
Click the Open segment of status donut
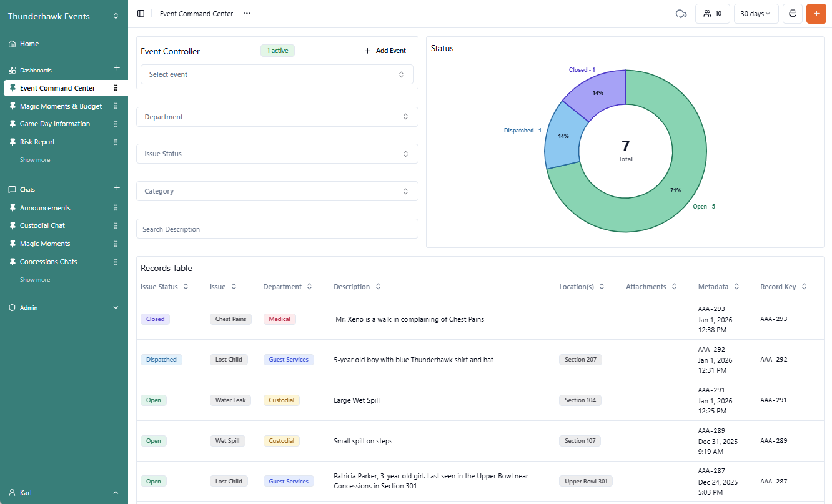tap(675, 206)
